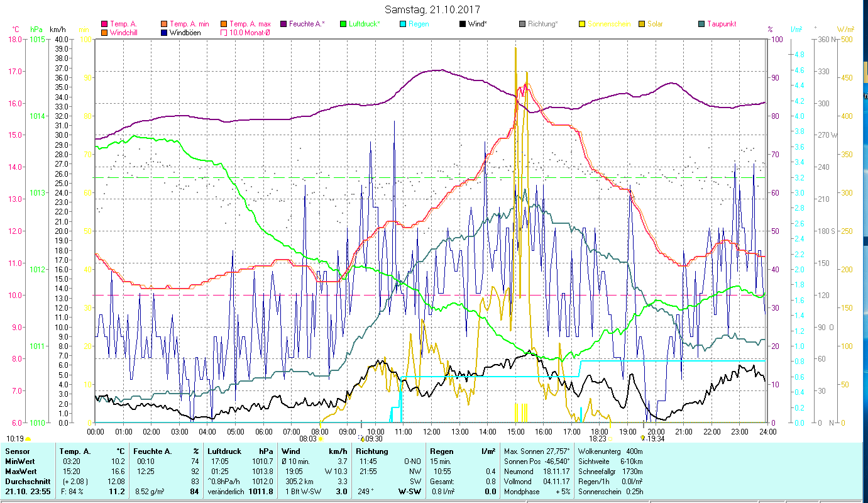Click the Sichtweite 6-10km entry
This screenshot has height=503, width=868.
click(x=610, y=462)
